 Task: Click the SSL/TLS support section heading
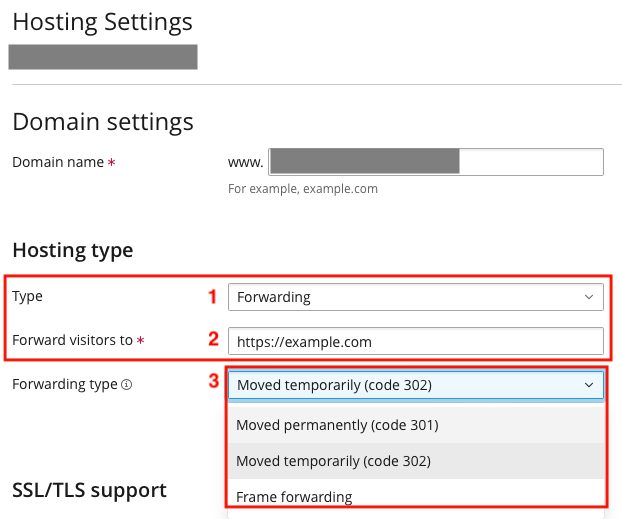tap(89, 490)
